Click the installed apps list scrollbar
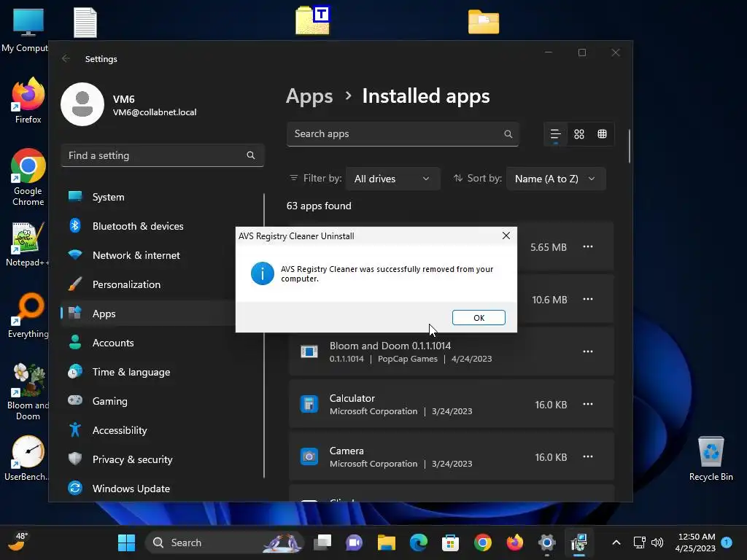 (x=630, y=146)
